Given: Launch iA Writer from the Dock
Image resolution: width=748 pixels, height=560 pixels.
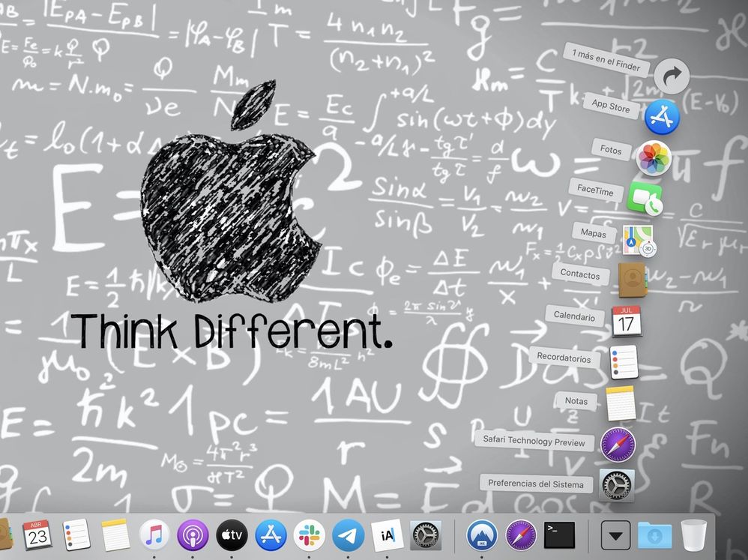Looking at the screenshot, I should click(387, 535).
